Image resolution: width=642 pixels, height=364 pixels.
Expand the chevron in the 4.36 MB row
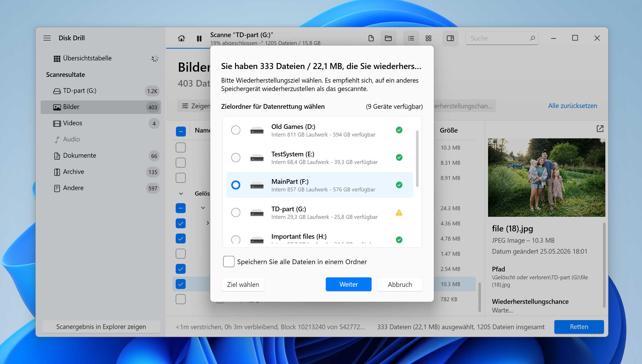coord(208,223)
